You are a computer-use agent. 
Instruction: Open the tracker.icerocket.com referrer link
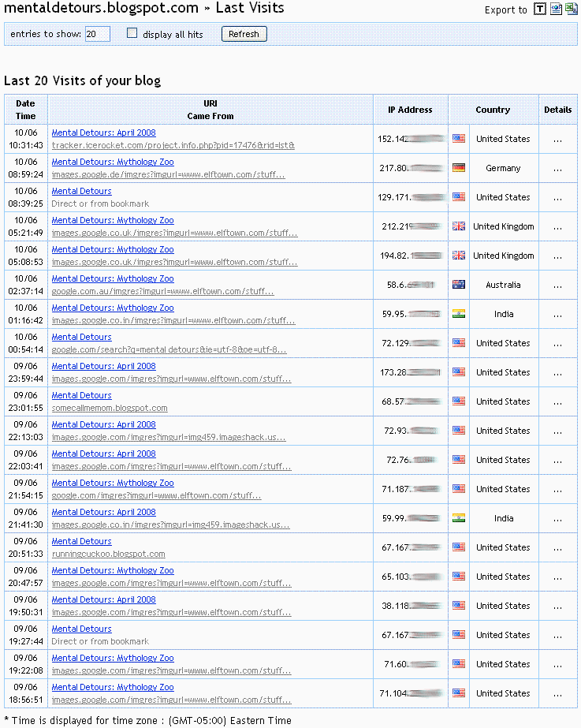(x=173, y=145)
